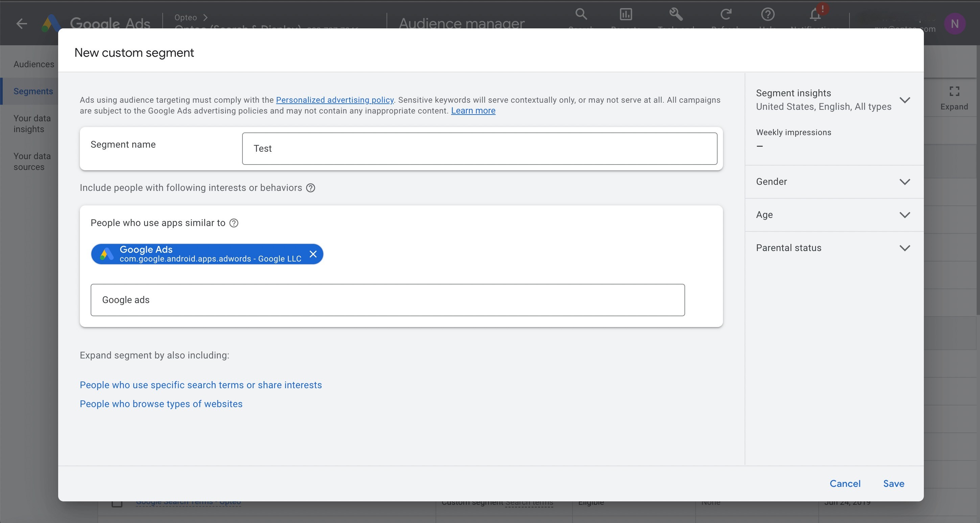Click help icon beside interests or behaviors
The image size is (980, 523).
pos(310,188)
